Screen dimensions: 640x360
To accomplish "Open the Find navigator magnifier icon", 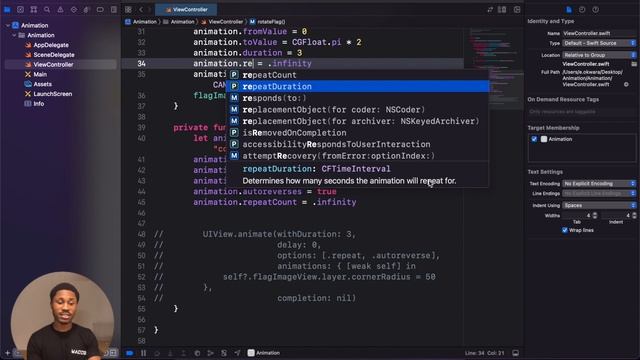I will [47, 9].
